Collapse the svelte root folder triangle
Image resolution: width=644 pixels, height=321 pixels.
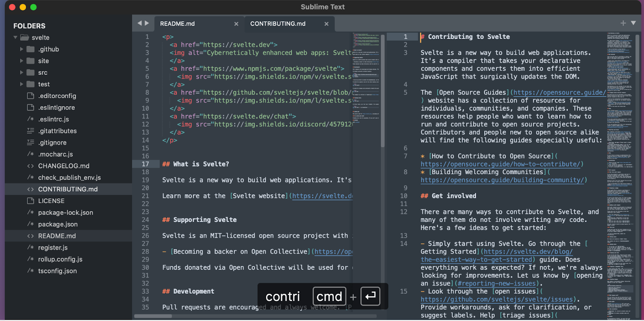coord(15,37)
